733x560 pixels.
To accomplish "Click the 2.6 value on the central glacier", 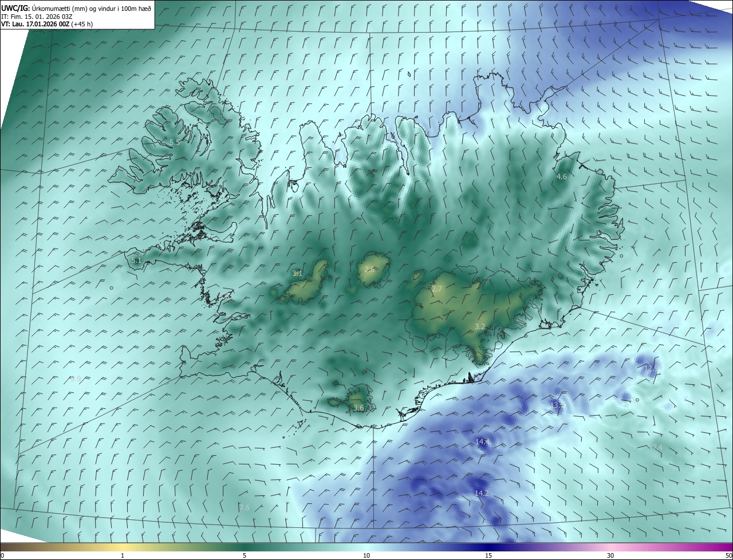I will (369, 269).
